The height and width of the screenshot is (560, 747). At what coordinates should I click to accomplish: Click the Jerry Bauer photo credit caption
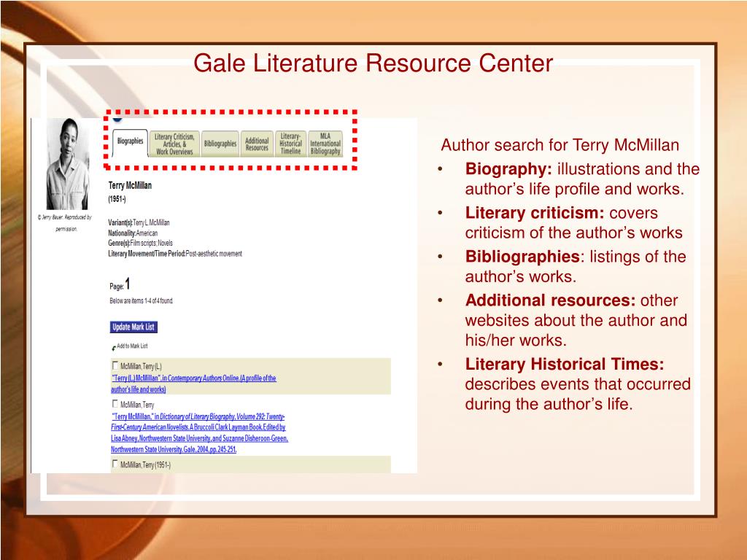click(65, 223)
